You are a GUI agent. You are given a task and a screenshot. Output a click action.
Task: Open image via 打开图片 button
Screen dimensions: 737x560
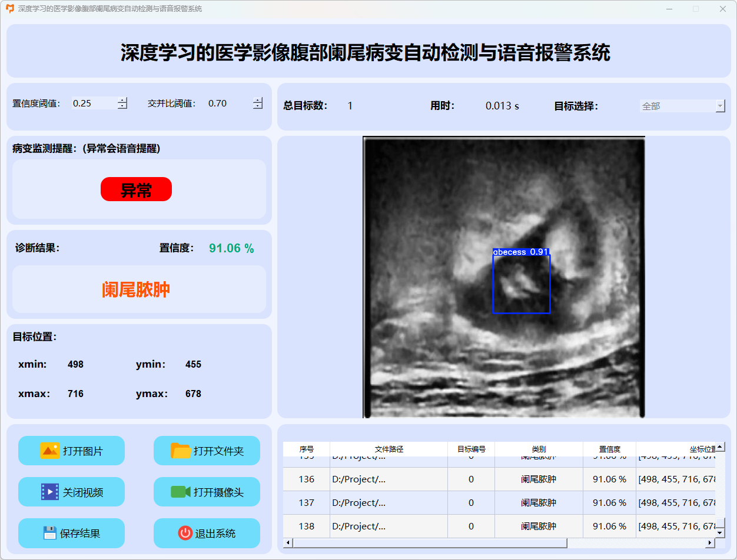tap(71, 451)
